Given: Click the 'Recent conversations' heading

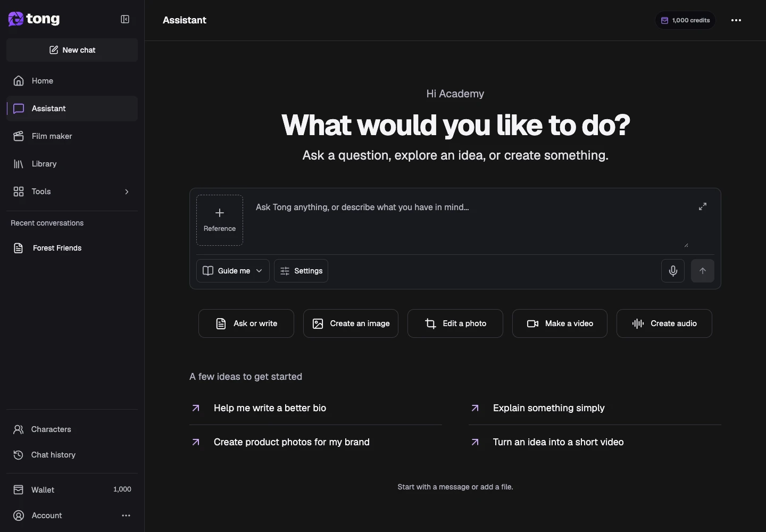Looking at the screenshot, I should click(x=47, y=223).
